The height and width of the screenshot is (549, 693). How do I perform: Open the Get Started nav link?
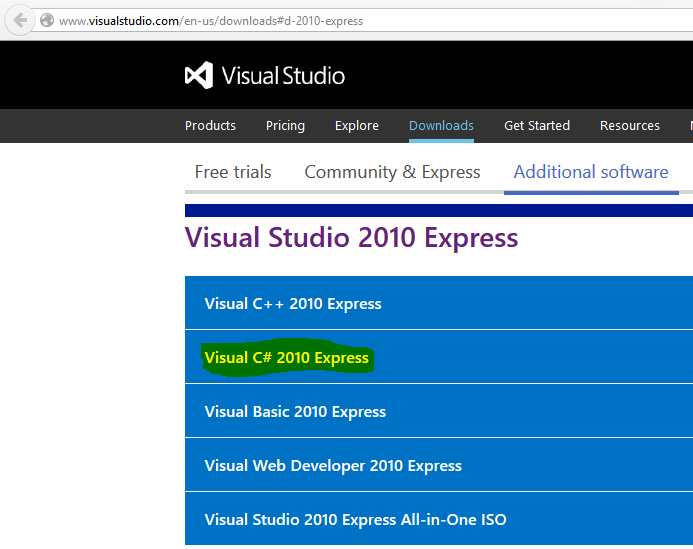(x=537, y=126)
